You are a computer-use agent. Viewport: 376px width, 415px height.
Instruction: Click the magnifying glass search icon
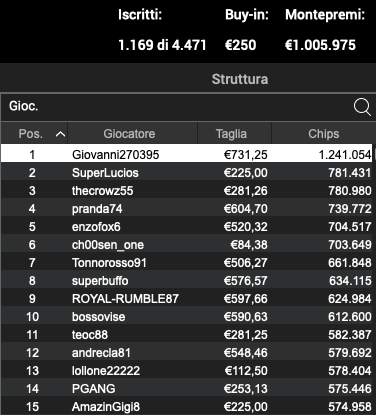[x=362, y=107]
